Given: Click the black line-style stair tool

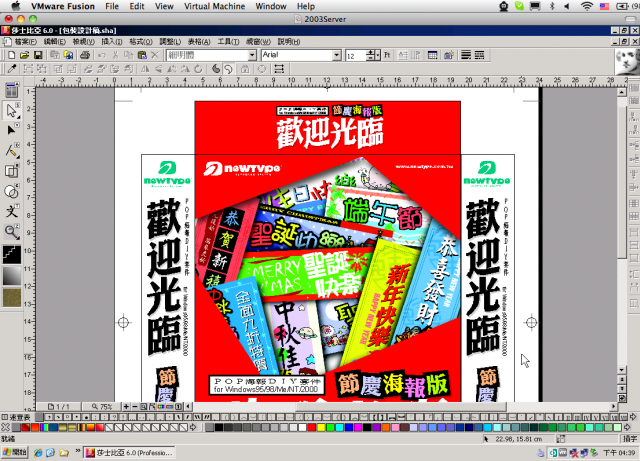Looking at the screenshot, I should click(x=12, y=254).
